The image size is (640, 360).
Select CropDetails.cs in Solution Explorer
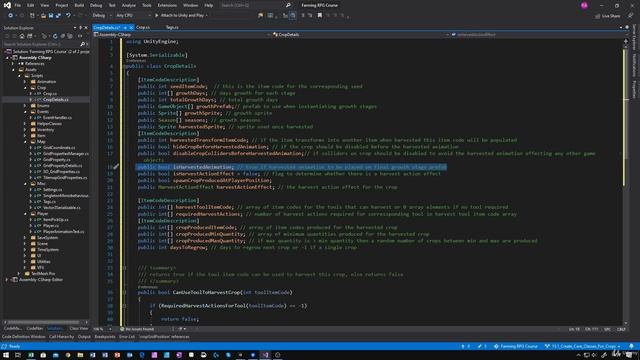[56, 100]
